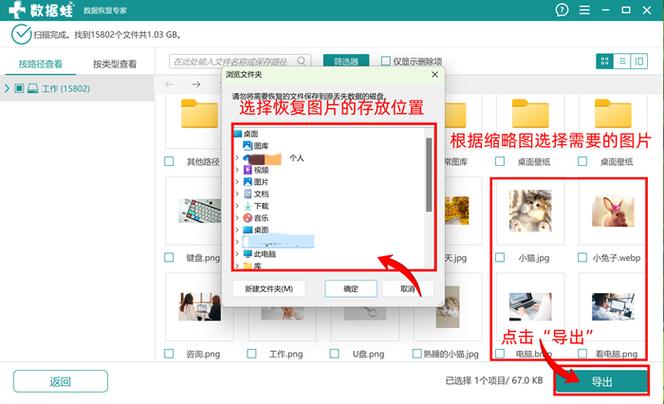The image size is (664, 404).
Task: Expand the 工作 (15802) tree node
Action: click(x=7, y=88)
